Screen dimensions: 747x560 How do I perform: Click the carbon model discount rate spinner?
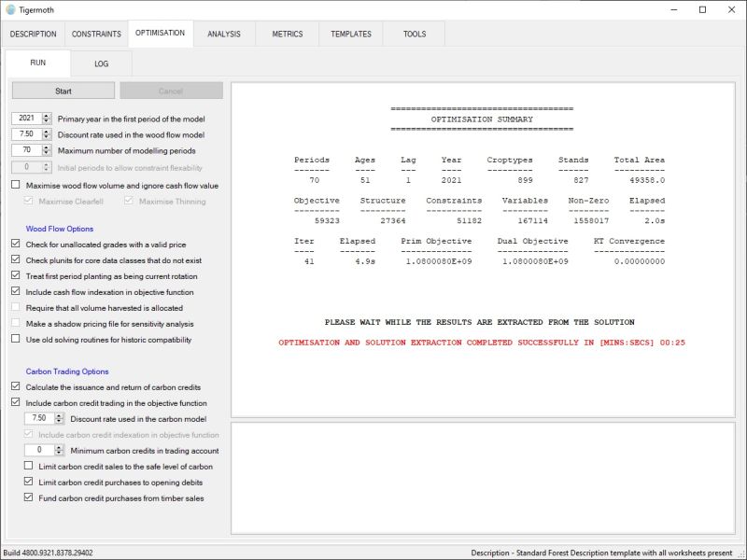59,418
